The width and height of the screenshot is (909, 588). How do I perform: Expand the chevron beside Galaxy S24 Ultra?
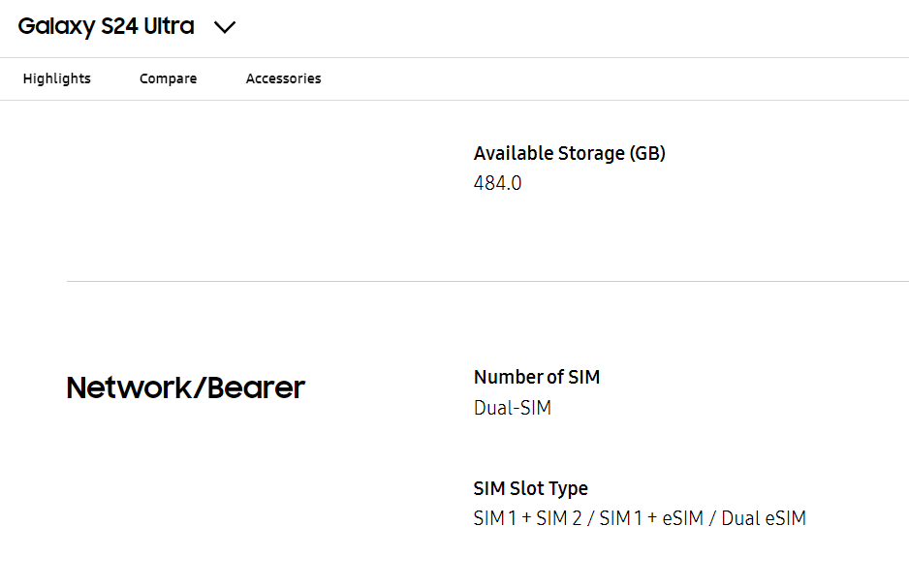tap(225, 28)
